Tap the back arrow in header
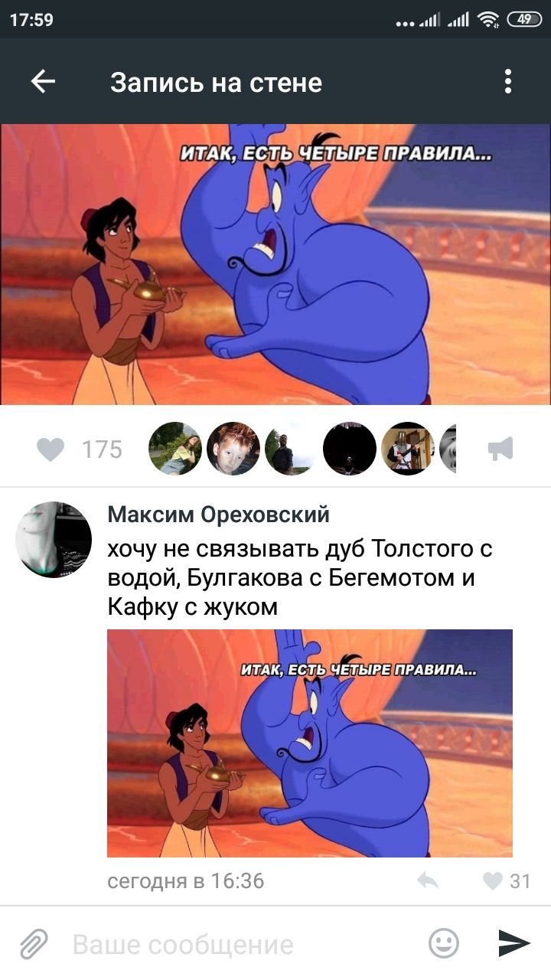The width and height of the screenshot is (551, 980). coord(43,81)
